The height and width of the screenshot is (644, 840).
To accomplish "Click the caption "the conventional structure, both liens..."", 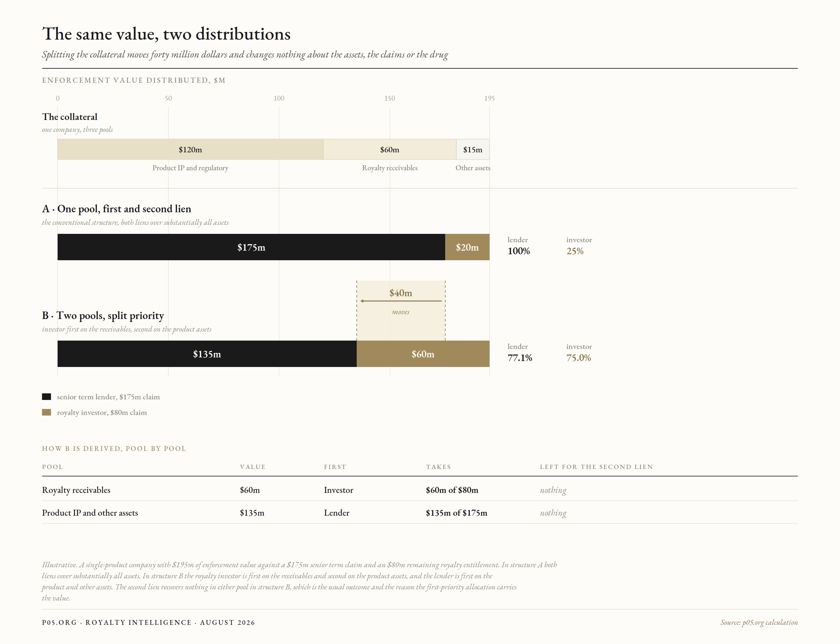I will [x=135, y=222].
